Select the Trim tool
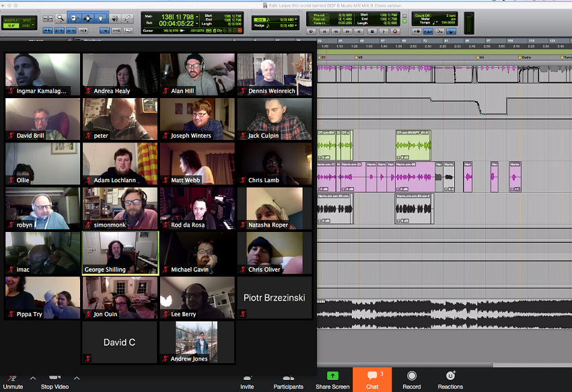The height and width of the screenshot is (392, 572). click(x=75, y=18)
